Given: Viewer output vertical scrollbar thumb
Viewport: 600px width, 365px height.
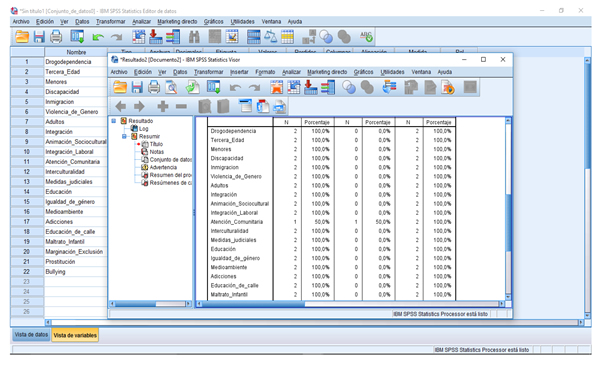Looking at the screenshot, I should click(x=508, y=223).
